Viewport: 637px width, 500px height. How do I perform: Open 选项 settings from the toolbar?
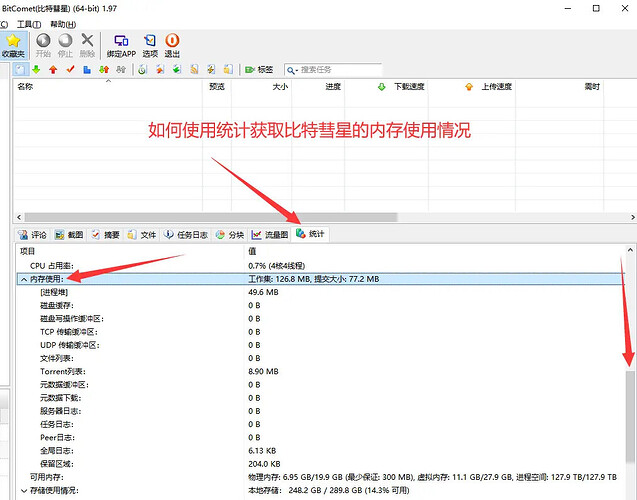coord(150,44)
